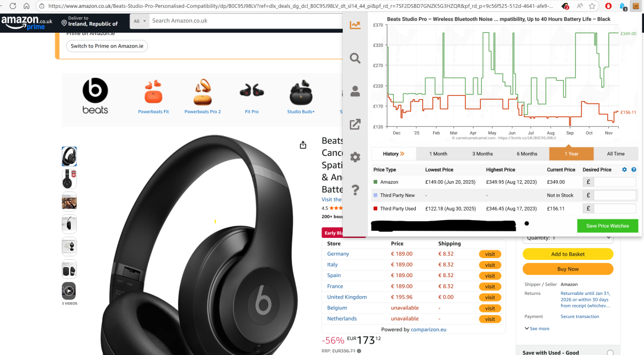The width and height of the screenshot is (644, 355).
Task: Open the Returnable until Jan 31 returns link
Action: click(586, 300)
